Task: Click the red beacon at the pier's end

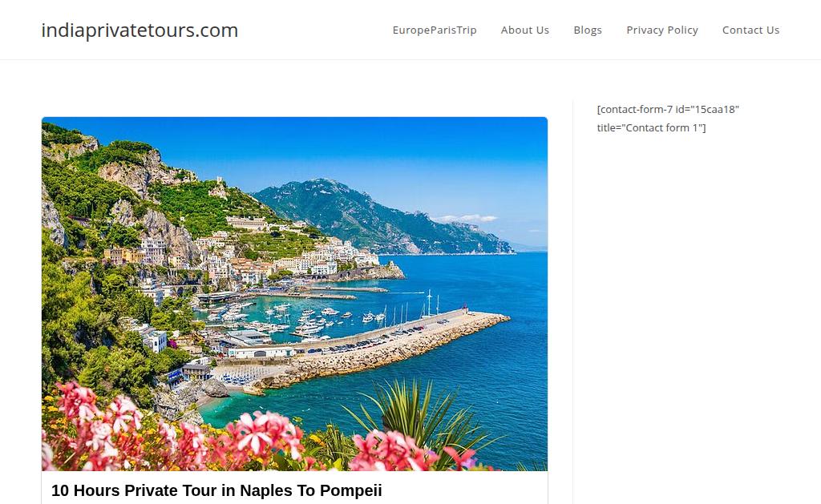Action: [x=464, y=308]
